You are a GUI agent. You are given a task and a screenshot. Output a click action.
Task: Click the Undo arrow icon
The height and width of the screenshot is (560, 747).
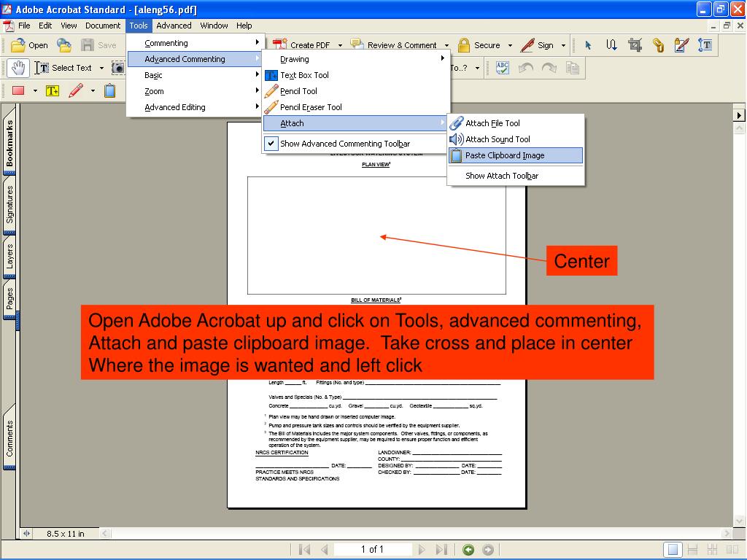[x=526, y=68]
